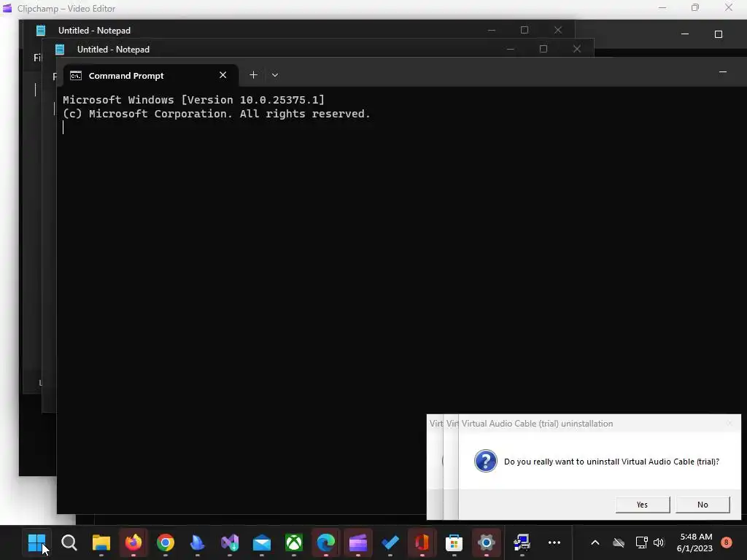This screenshot has width=747, height=560.
Task: Open Xbox app from the taskbar
Action: [x=294, y=542]
